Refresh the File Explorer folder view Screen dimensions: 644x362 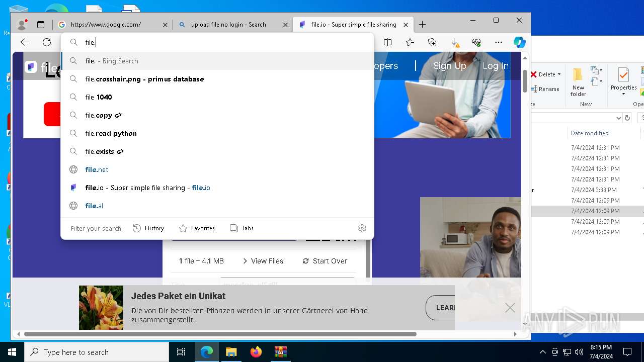click(627, 118)
